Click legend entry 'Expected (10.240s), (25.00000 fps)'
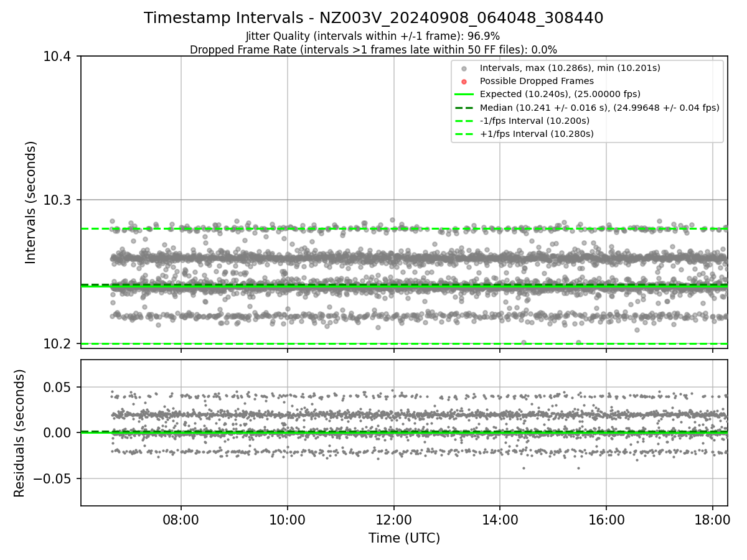Screen dimensions: 747x560 560,94
